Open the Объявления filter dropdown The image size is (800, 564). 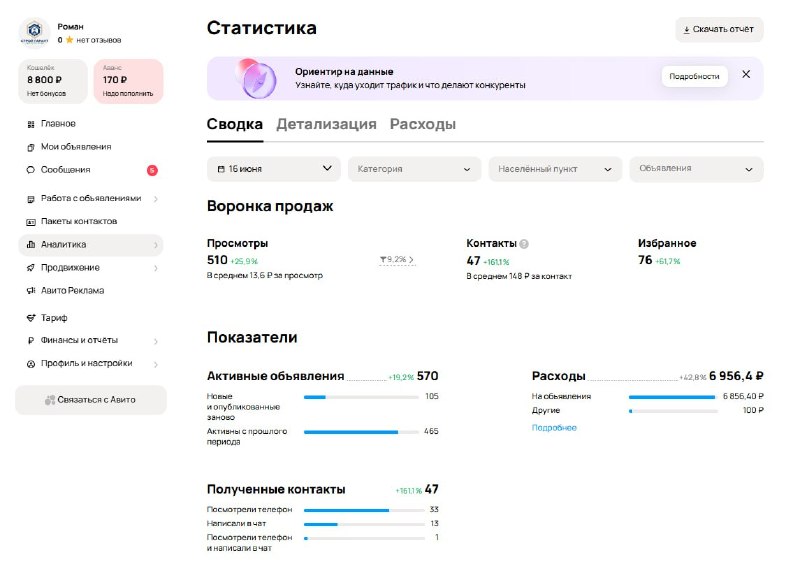(696, 169)
